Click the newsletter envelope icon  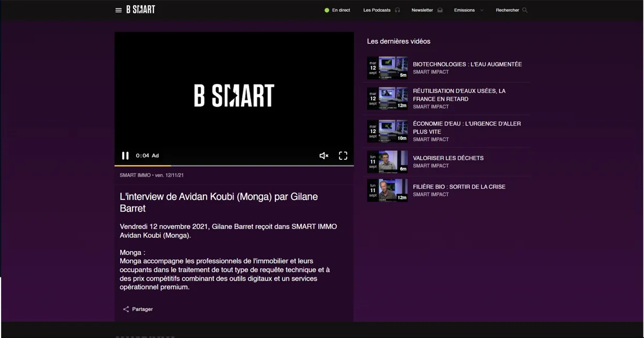tap(440, 10)
